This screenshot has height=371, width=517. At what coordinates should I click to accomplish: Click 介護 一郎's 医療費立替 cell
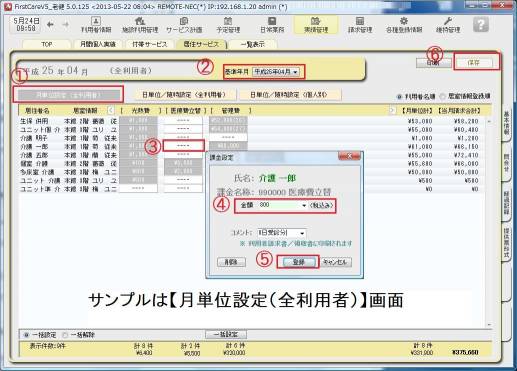(x=183, y=146)
